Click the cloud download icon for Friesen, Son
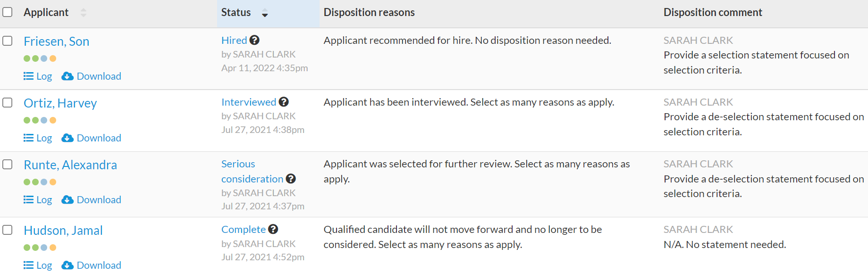Viewport: 868px width, 273px height. 67,76
